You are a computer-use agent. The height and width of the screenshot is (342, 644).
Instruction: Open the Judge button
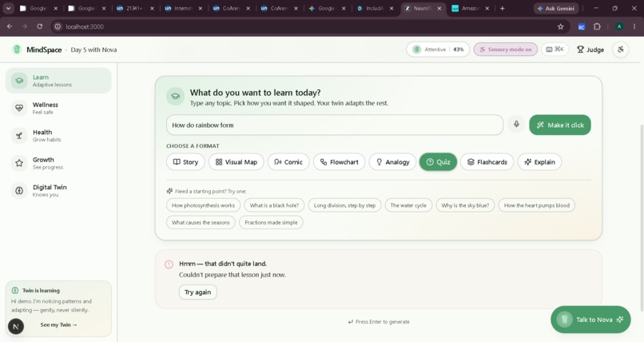pos(590,50)
